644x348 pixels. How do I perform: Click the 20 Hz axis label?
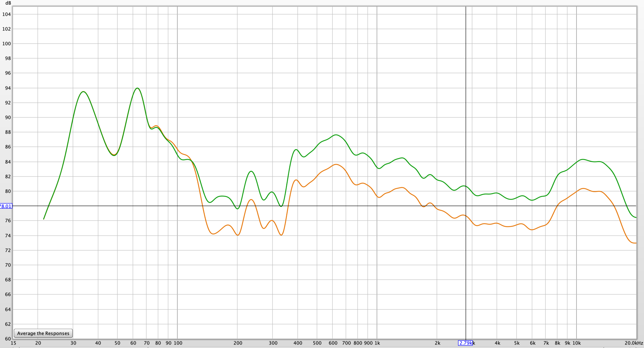38,343
